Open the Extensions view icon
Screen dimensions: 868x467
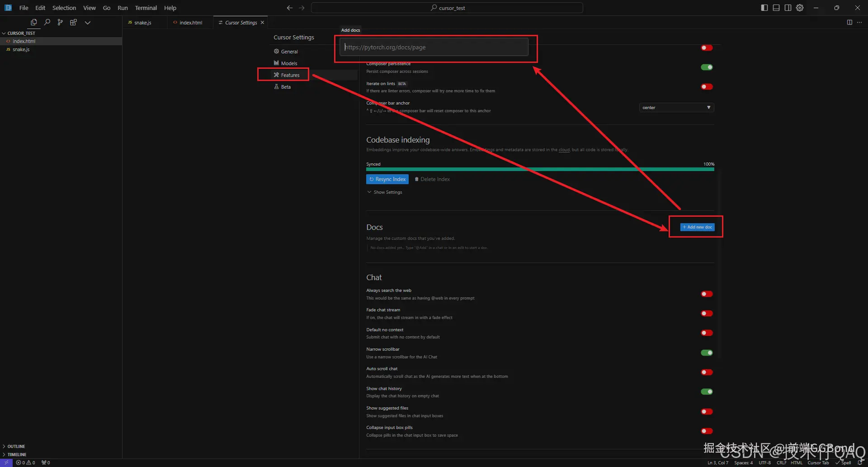click(73, 22)
